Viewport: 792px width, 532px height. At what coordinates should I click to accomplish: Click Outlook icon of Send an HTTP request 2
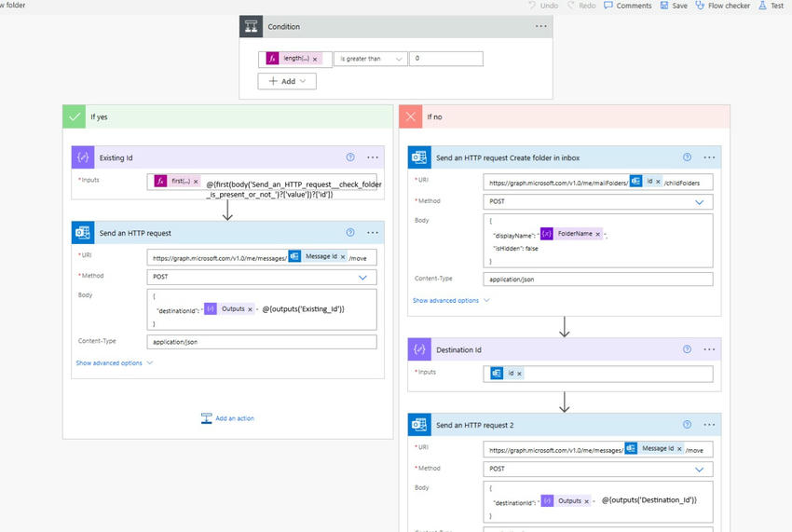(x=419, y=425)
